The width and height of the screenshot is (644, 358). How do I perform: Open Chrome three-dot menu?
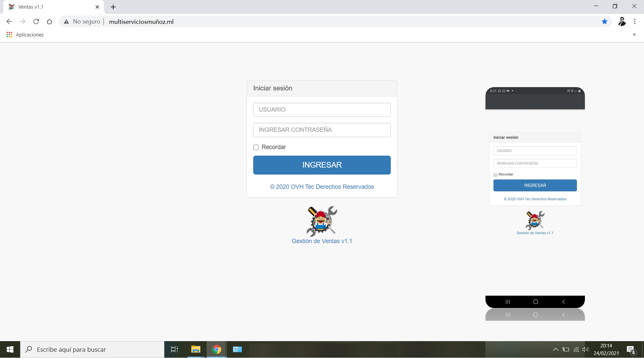[x=634, y=22]
